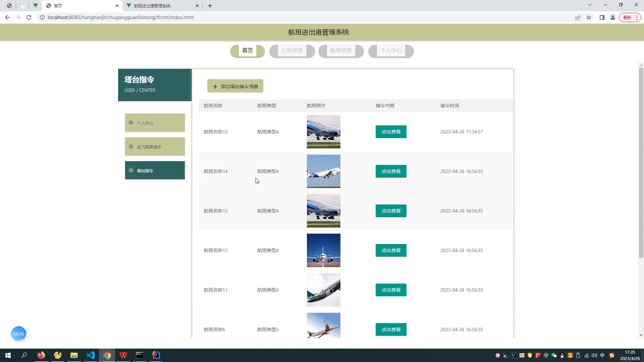Image resolution: width=644 pixels, height=362 pixels.
Task: Open IntelliJ IDEA from the taskbar
Action: coord(156,355)
